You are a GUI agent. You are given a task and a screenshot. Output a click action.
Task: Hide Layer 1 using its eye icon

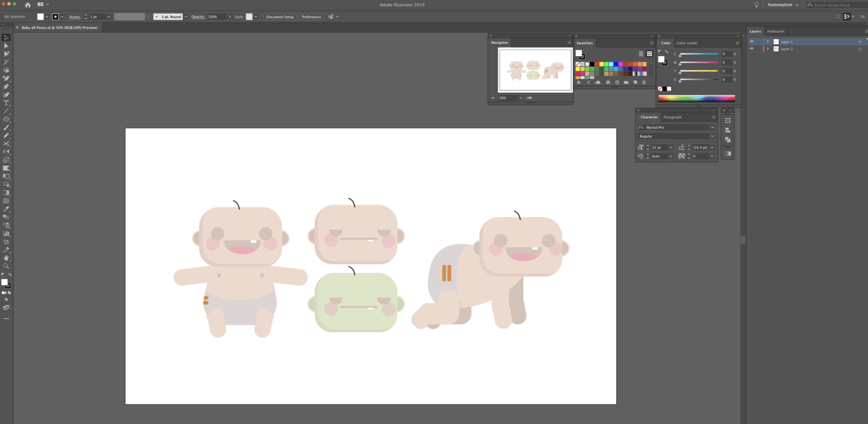click(x=751, y=42)
